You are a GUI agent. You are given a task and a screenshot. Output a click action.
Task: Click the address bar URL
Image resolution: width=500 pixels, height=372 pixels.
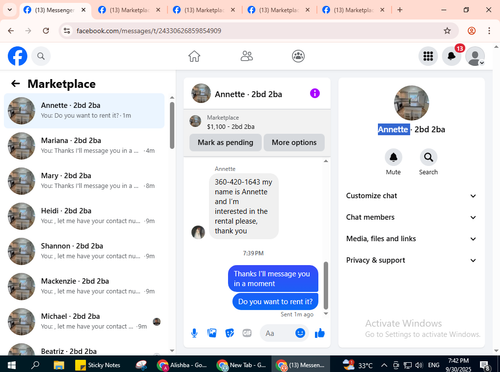tap(149, 31)
